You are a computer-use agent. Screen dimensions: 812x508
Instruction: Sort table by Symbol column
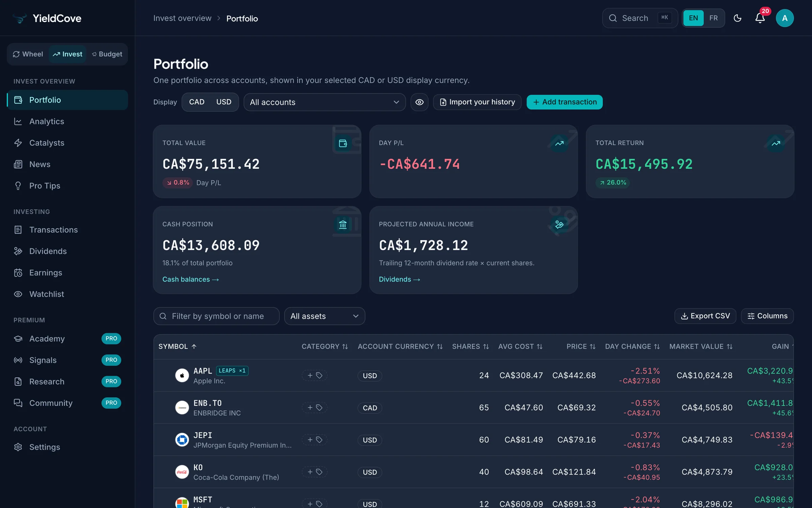click(177, 346)
